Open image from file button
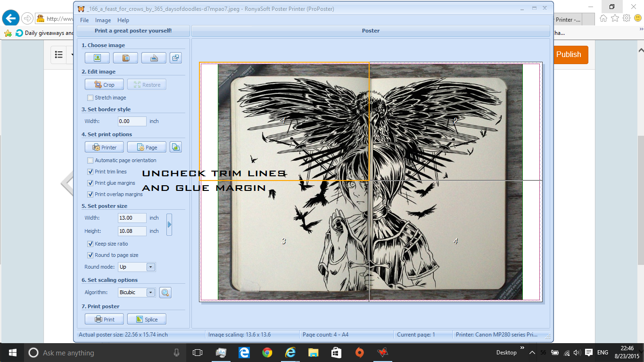The width and height of the screenshot is (644, 362). click(97, 58)
